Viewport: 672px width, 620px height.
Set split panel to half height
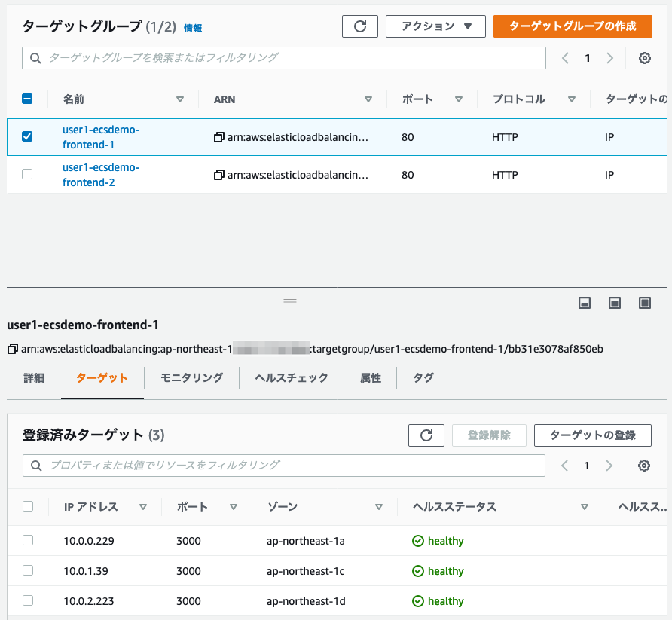[x=615, y=303]
